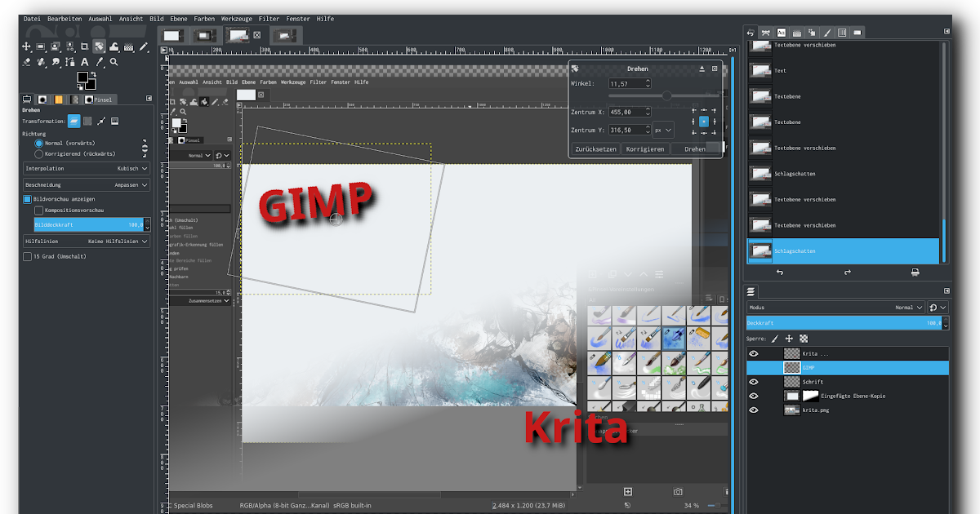Screen dimensions: 980x514
Task: Open the orange Patterns tab
Action: (x=58, y=100)
